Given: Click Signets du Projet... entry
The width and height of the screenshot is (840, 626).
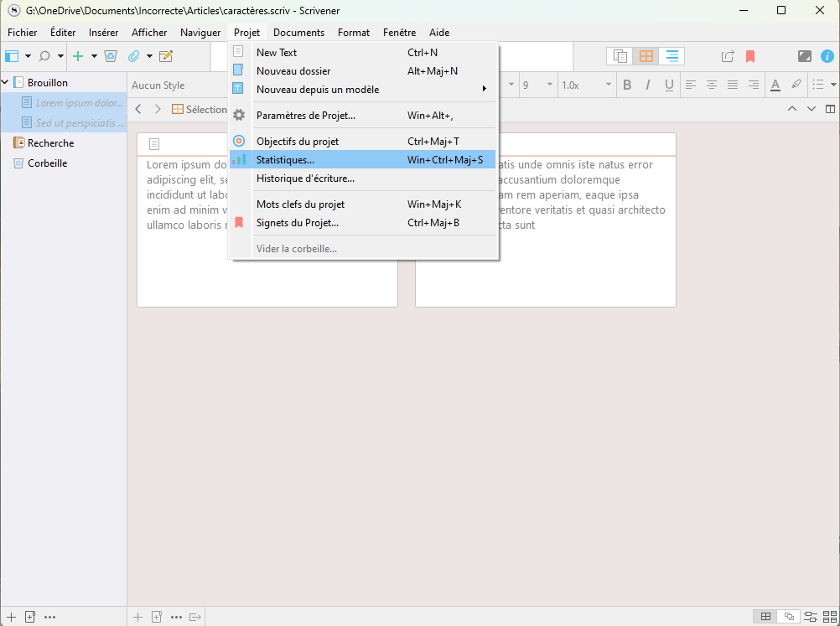Looking at the screenshot, I should [x=363, y=223].
